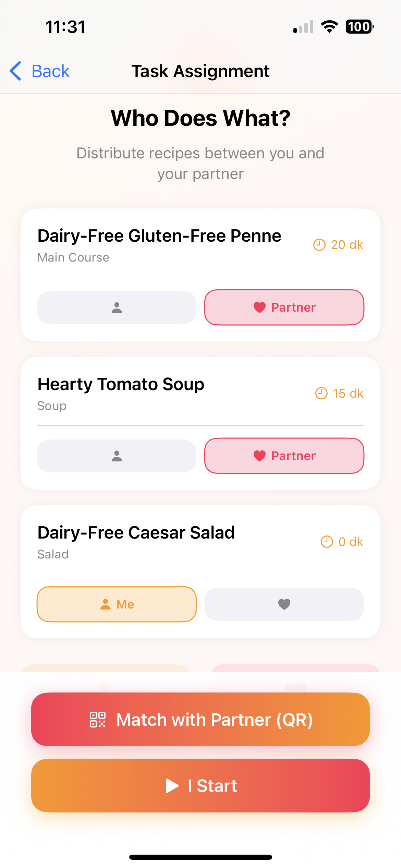Tap the Dairy-Free Caesar Salad recipe title
The width and height of the screenshot is (401, 868).
[136, 533]
